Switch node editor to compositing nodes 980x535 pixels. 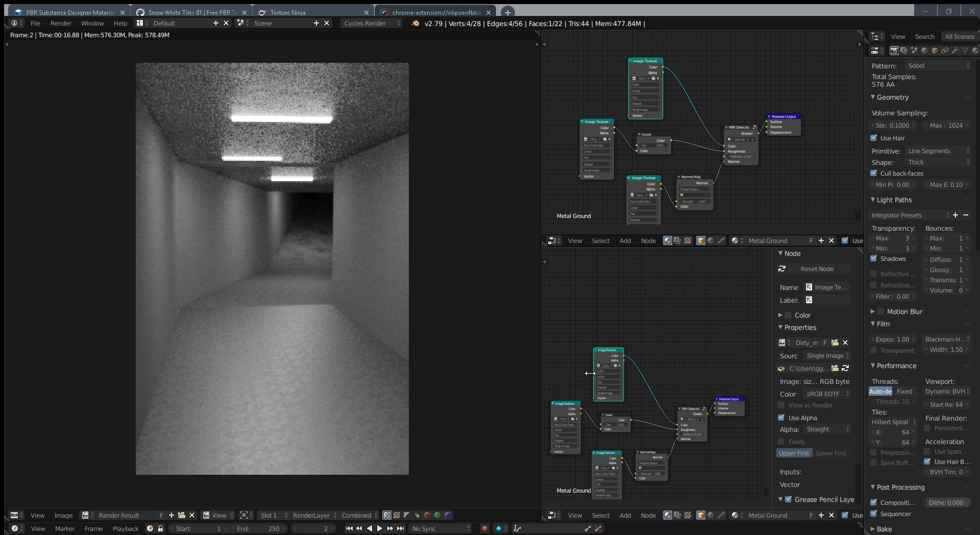pos(677,240)
